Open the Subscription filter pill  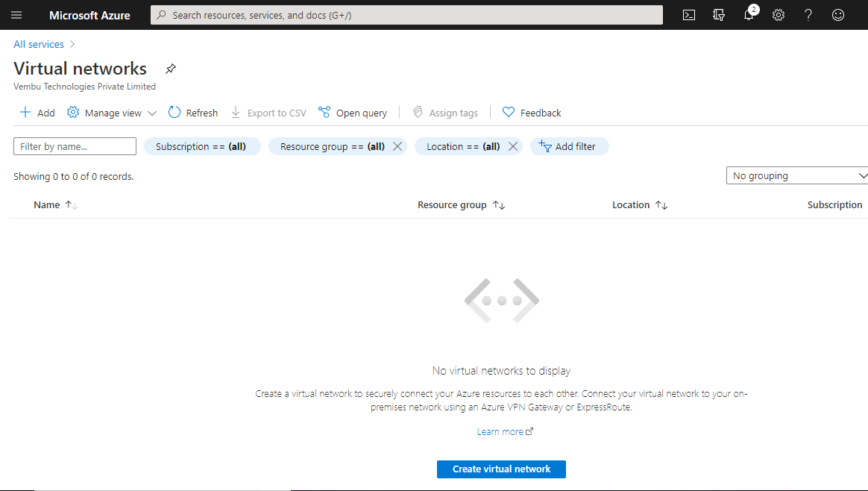pos(202,146)
